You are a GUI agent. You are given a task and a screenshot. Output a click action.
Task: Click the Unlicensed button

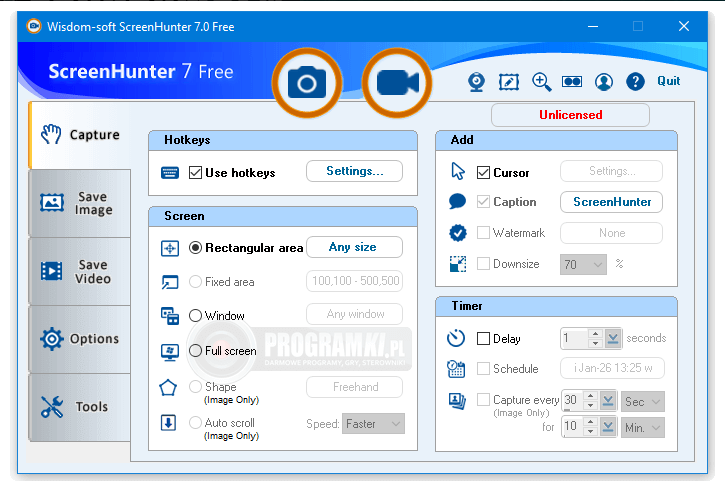(x=570, y=115)
